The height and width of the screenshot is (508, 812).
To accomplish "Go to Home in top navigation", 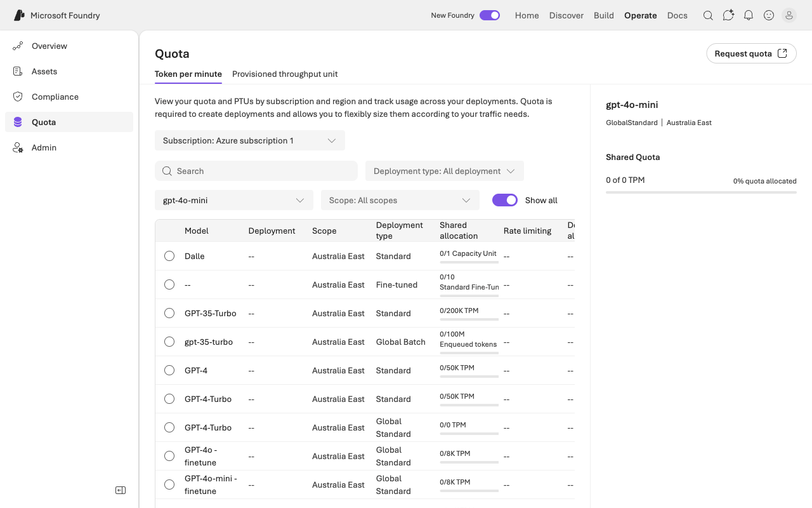I will click(527, 15).
